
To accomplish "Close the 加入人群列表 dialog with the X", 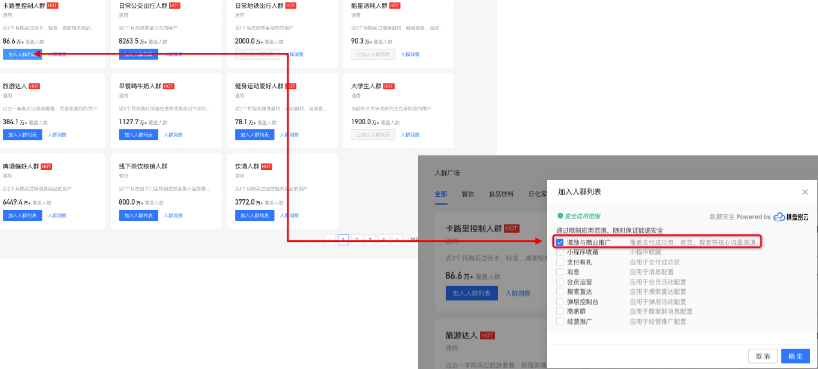I will coord(805,192).
